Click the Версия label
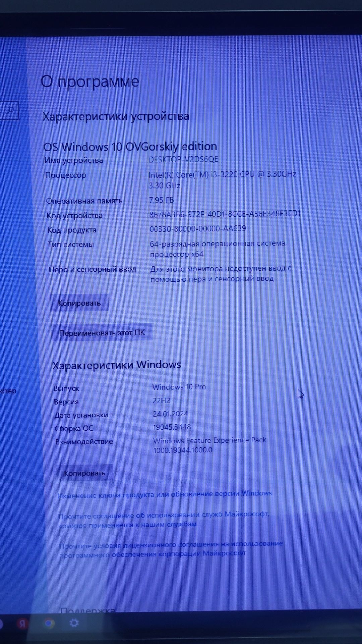Image resolution: width=362 pixels, height=644 pixels. pos(66,402)
